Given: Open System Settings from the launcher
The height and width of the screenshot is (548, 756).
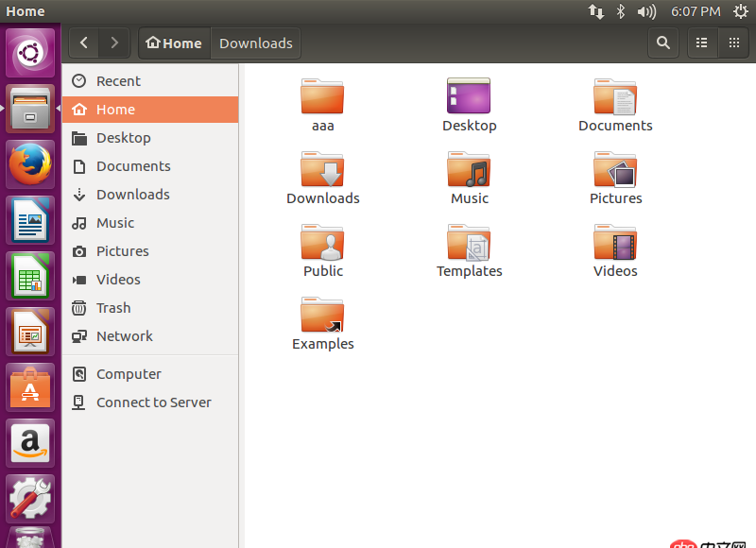Looking at the screenshot, I should 29,498.
